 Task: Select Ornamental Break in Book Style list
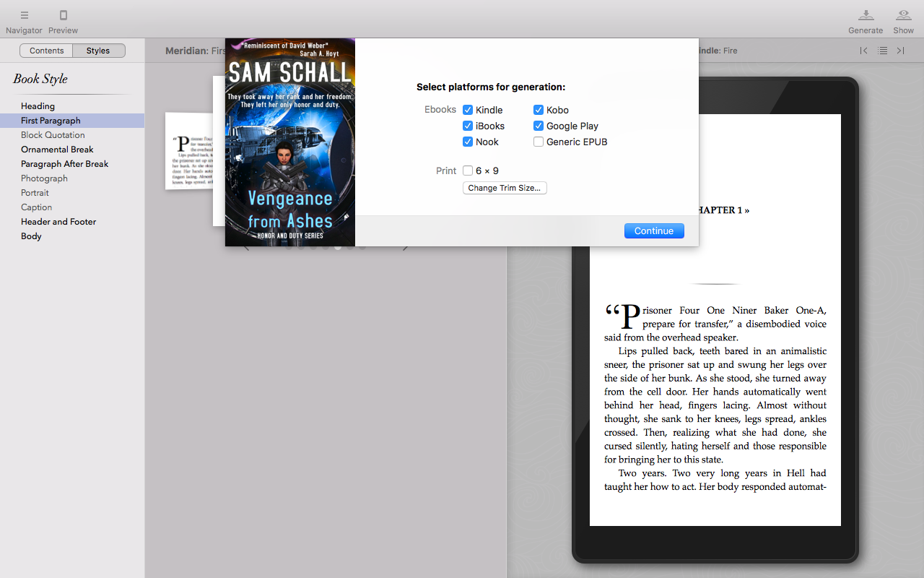pos(57,150)
